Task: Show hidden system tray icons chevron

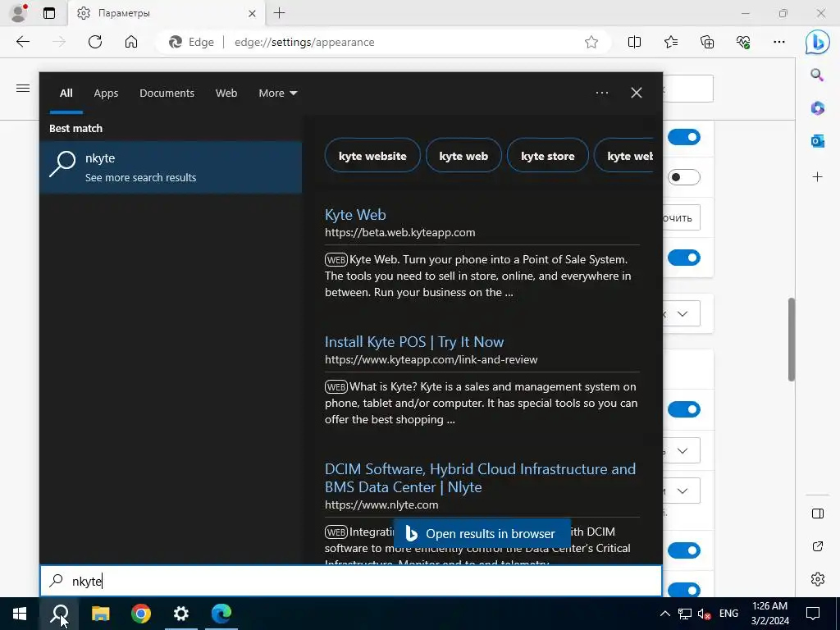Action: coord(664,614)
